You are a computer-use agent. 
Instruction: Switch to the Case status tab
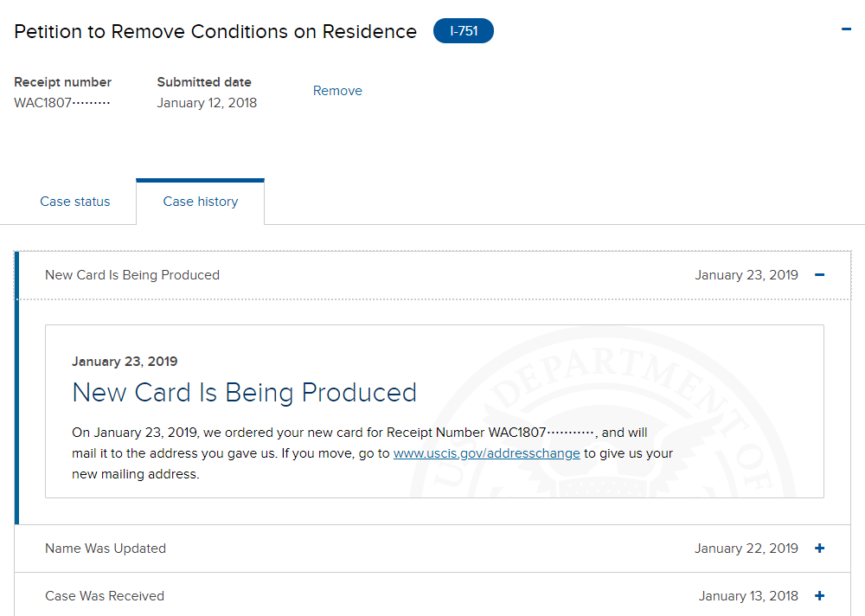[75, 202]
